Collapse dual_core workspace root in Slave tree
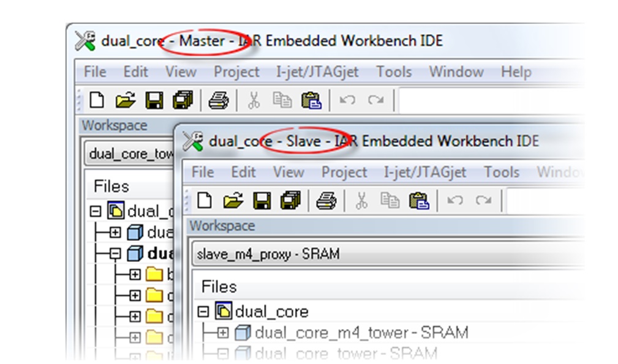618x364 pixels. [204, 312]
